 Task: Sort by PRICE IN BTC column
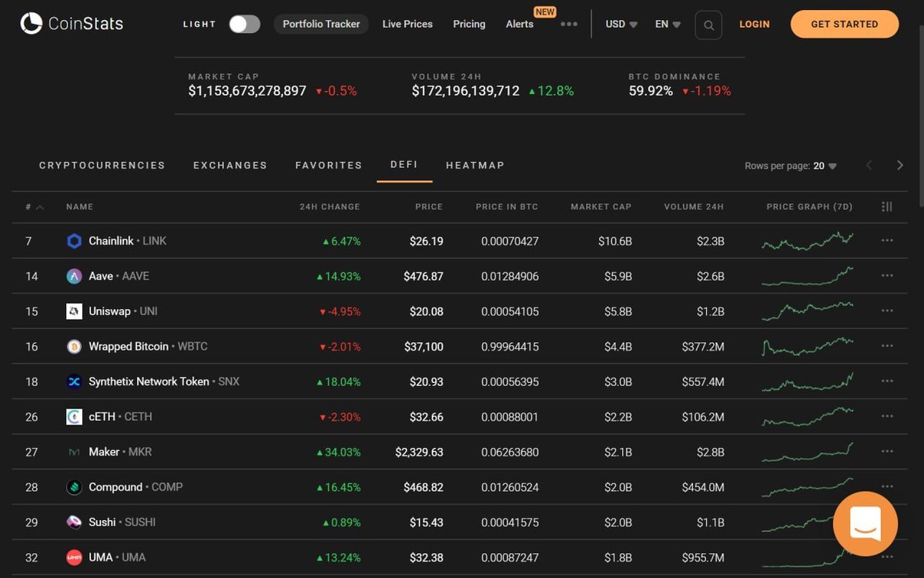[507, 207]
